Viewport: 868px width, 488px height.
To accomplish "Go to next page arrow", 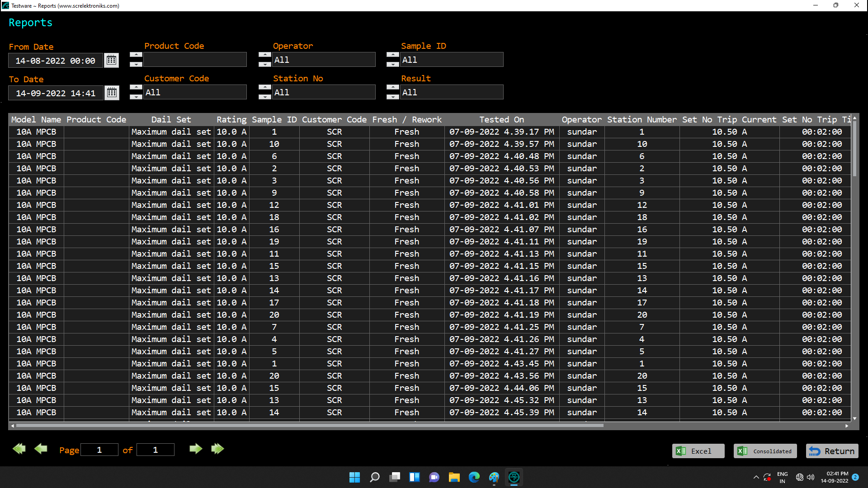I will [x=195, y=449].
